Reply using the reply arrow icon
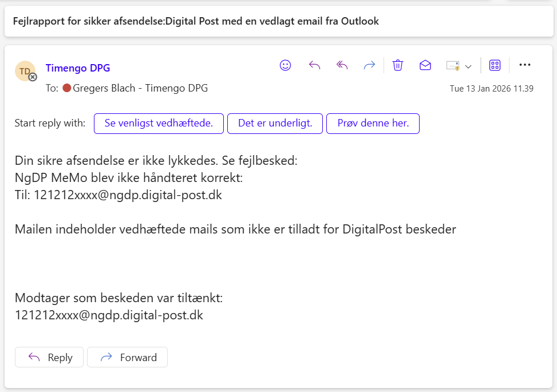 [x=314, y=65]
